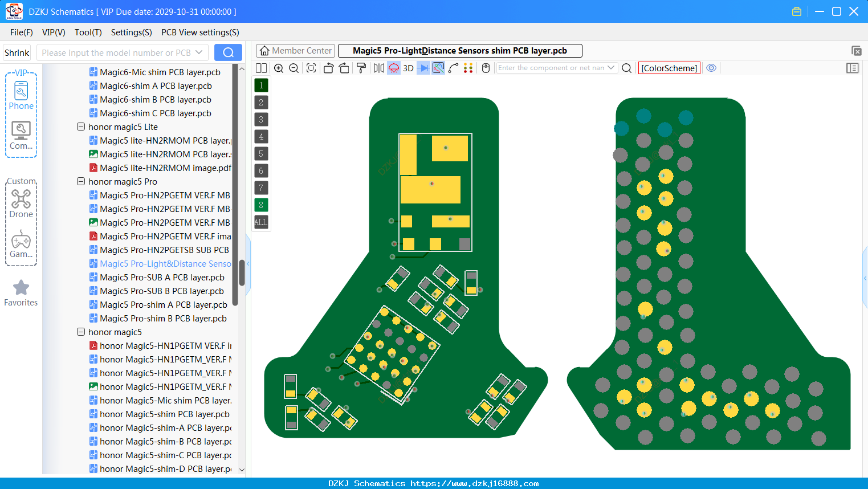Open the File(F) menu

click(22, 32)
